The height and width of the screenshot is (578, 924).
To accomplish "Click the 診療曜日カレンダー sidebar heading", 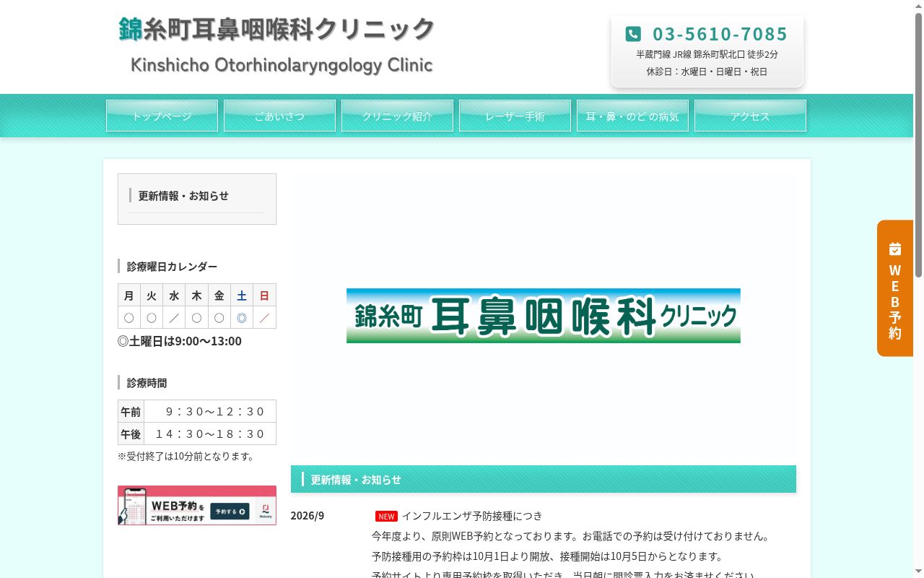I will point(172,267).
